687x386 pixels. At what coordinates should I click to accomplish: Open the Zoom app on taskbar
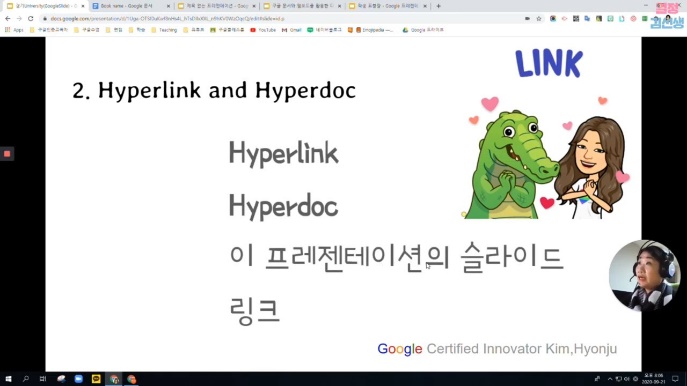click(78, 379)
